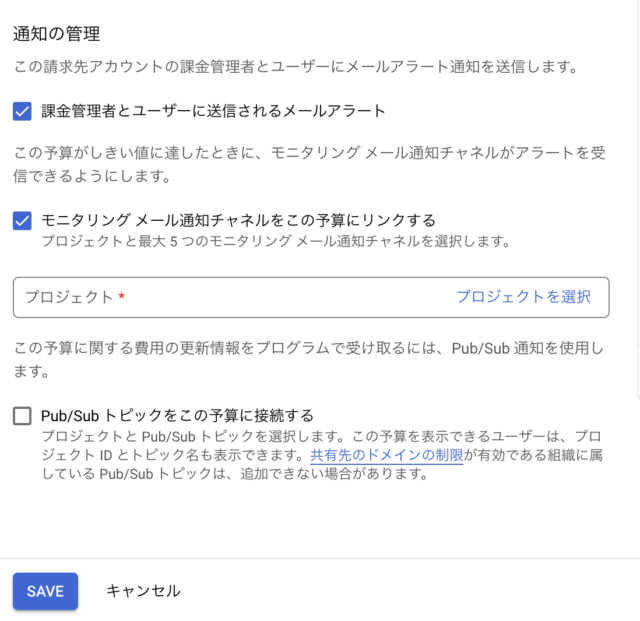Uncheck the 課金管理者とユーザーに送信されるメールアラート checkbox
The width and height of the screenshot is (640, 621).
tap(22, 111)
